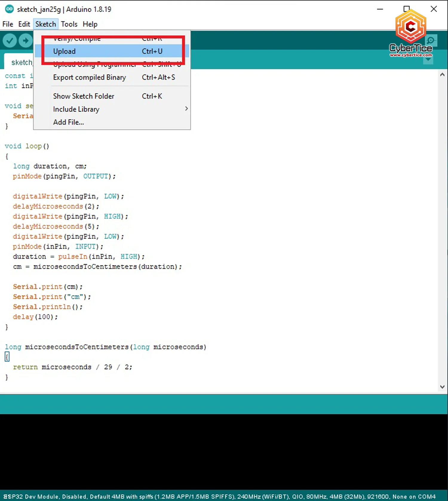Open the Help menu
Image resolution: width=448 pixels, height=501 pixels.
90,24
